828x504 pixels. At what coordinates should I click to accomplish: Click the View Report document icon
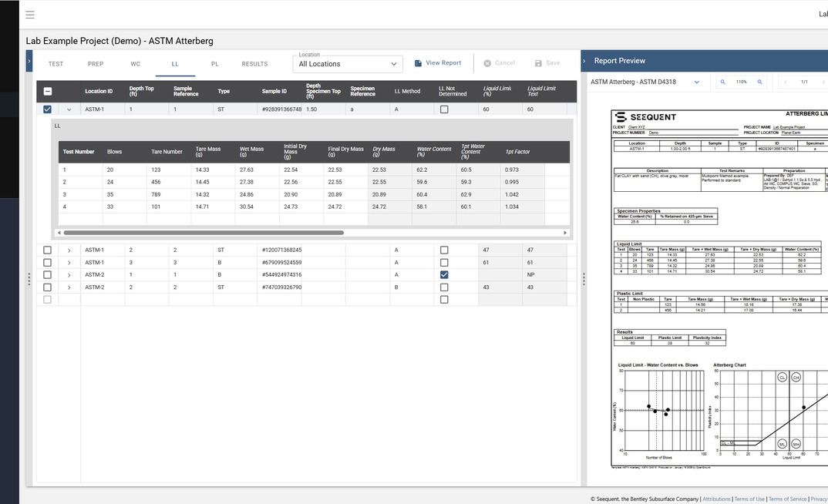pyautogui.click(x=418, y=62)
